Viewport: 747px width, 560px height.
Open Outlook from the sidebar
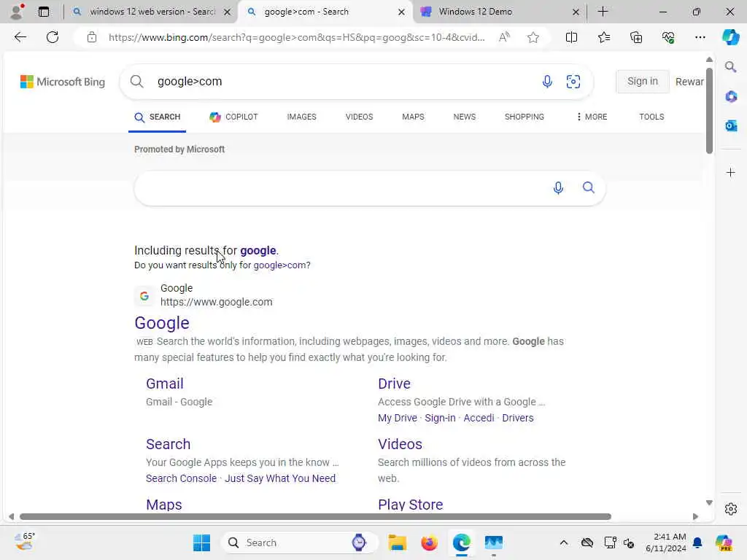731,125
